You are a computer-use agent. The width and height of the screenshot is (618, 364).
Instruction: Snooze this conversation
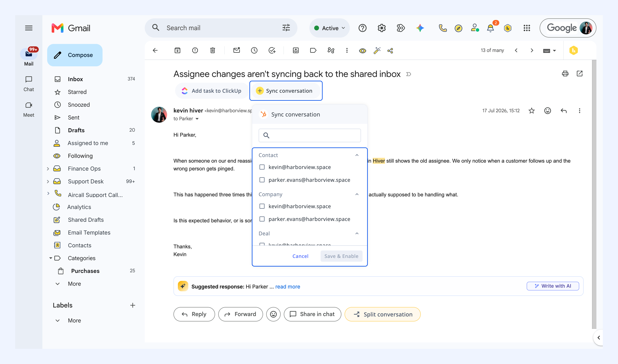pyautogui.click(x=254, y=51)
